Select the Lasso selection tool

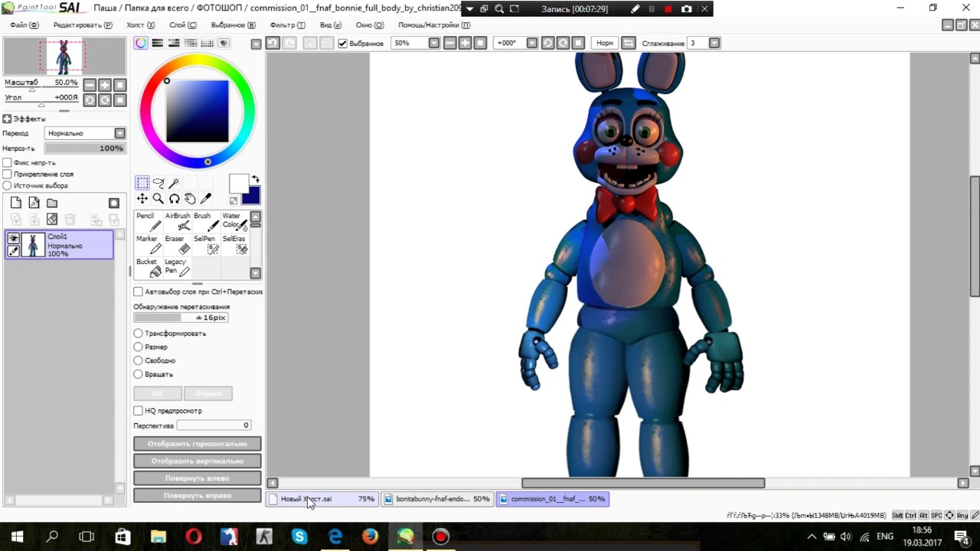(158, 183)
